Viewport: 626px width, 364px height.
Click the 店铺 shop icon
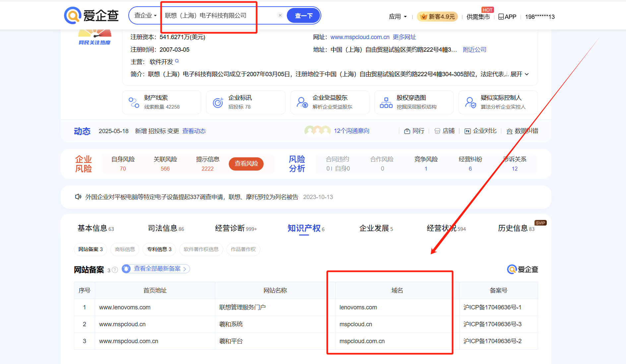point(437,131)
